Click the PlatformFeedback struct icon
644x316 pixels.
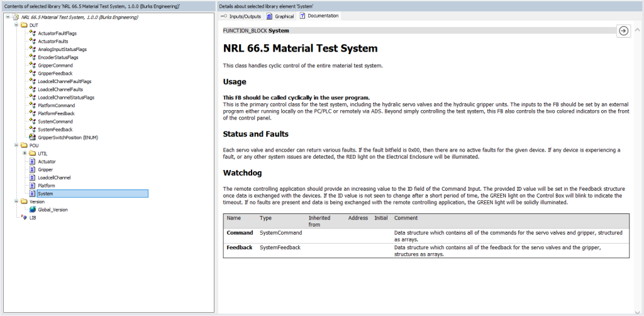[x=33, y=113]
